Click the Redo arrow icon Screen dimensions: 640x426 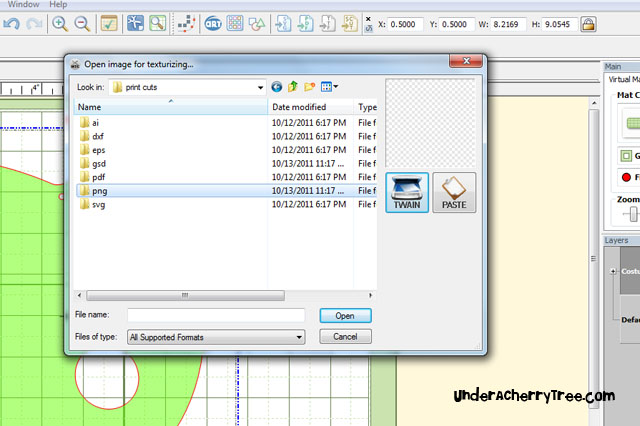click(34, 24)
